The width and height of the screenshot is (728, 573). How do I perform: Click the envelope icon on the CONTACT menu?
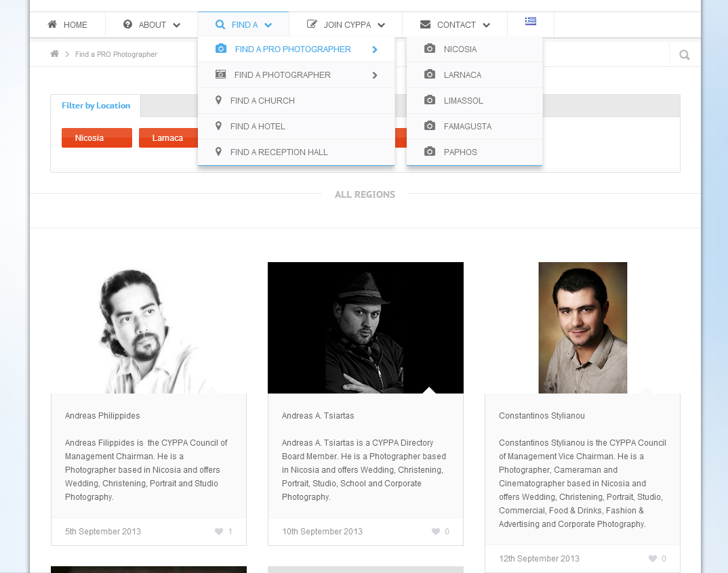pos(424,24)
